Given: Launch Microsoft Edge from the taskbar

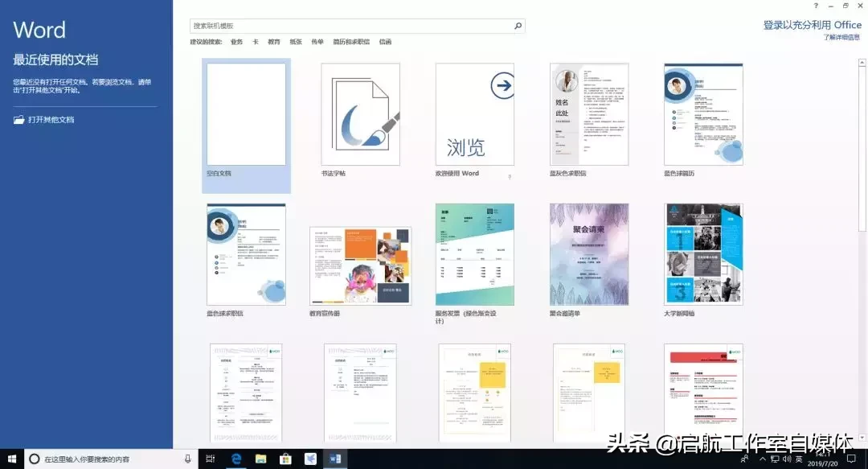Looking at the screenshot, I should 235,459.
